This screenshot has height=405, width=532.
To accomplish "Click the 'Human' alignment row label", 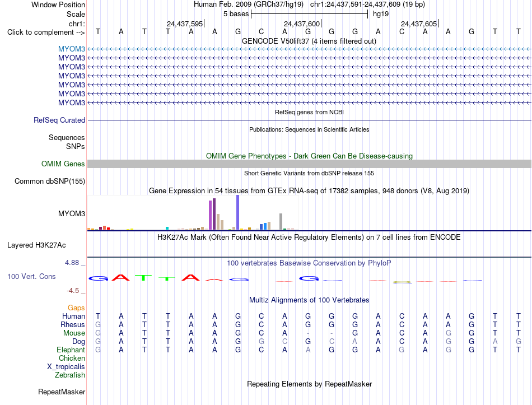I will [73, 316].
